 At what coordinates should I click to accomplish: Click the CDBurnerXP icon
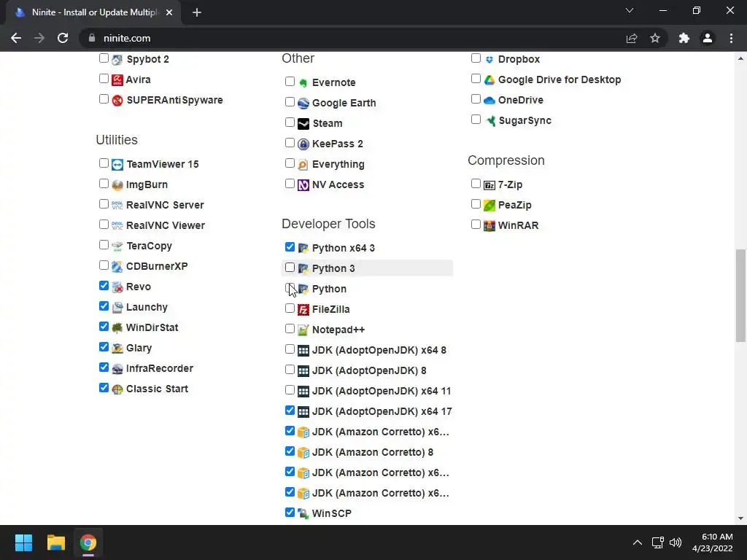[x=117, y=267]
